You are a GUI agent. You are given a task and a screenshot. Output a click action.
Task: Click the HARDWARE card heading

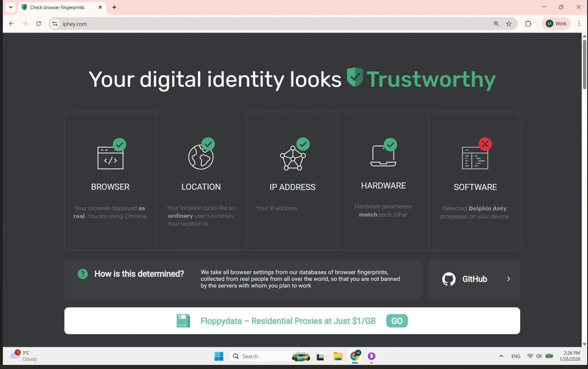tap(383, 186)
